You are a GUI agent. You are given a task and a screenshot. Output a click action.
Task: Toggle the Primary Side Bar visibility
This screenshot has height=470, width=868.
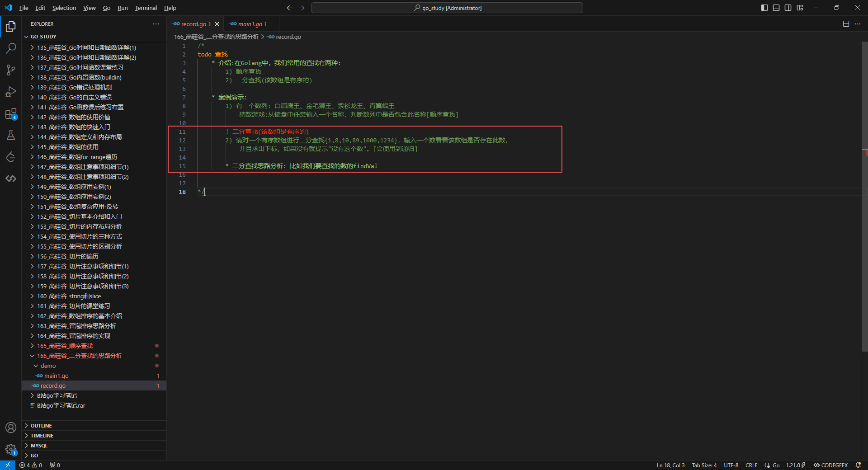click(764, 8)
